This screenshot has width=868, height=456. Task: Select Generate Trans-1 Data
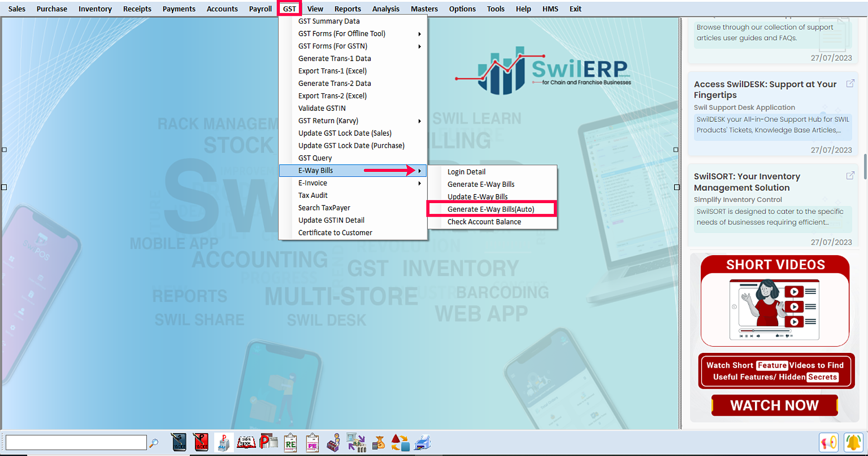[x=353, y=59]
